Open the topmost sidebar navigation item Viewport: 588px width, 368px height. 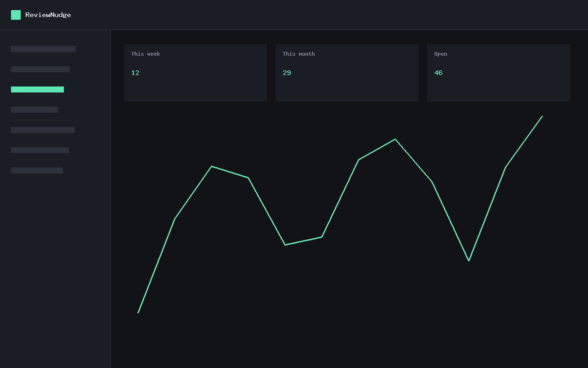tap(43, 49)
